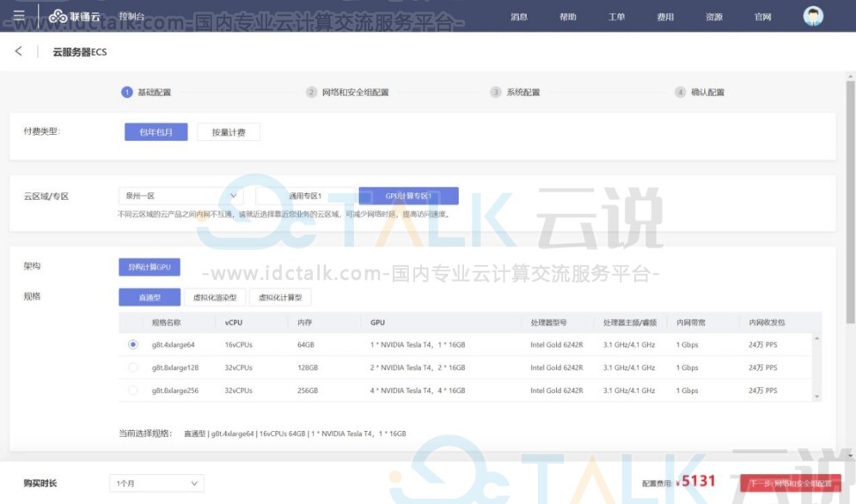856x504 pixels.
Task: Click 下一步:网络和安全组配置 button
Action: 790,483
